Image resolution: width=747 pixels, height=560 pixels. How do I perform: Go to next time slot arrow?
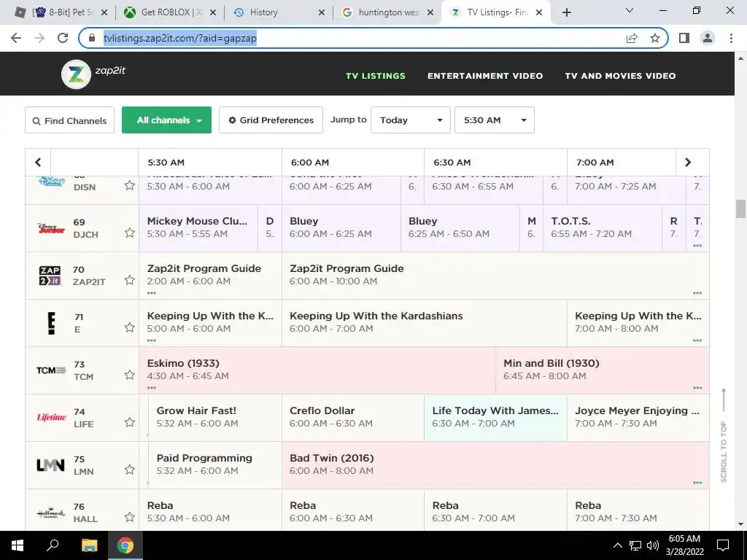(687, 162)
